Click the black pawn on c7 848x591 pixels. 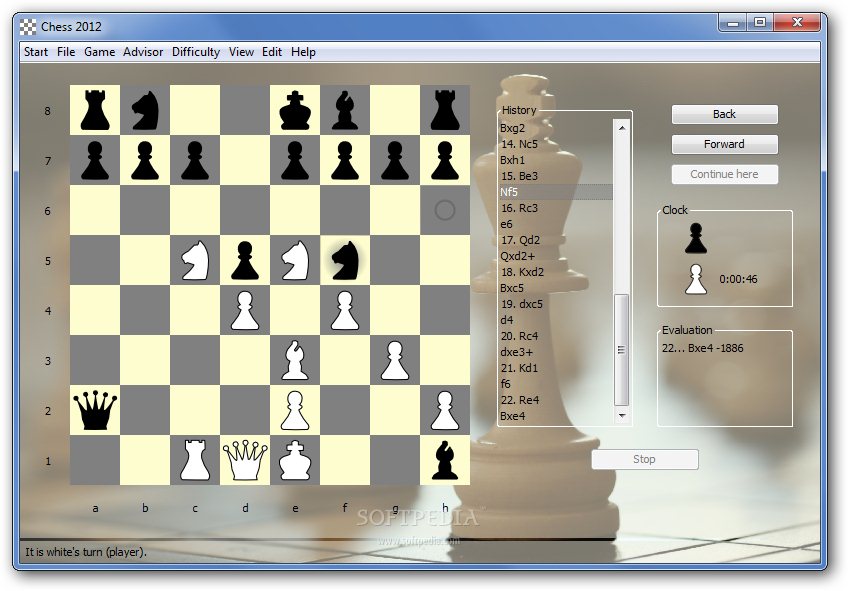[195, 161]
